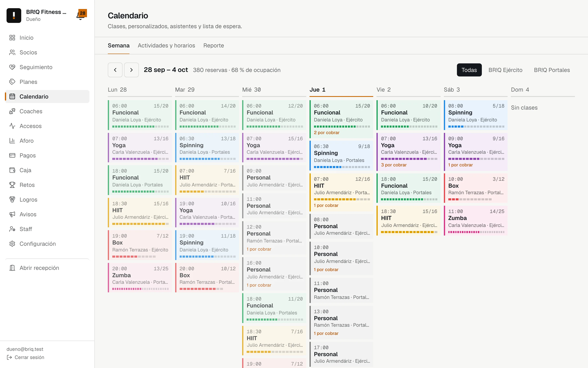Filter by BR!Q Portales location
This screenshot has width=588, height=368.
[x=552, y=70]
